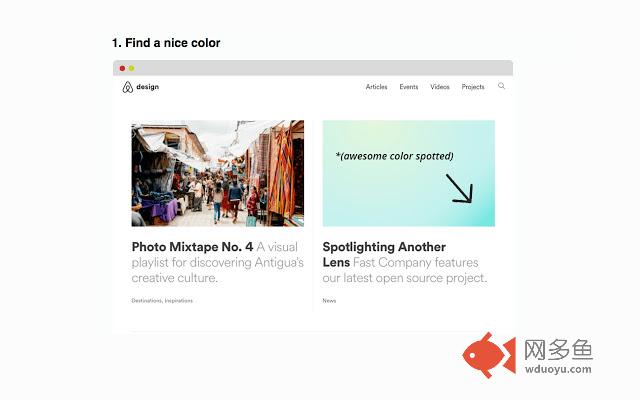Click the wduoyu.com watermark text
Image resolution: width=640 pixels, height=400 pixels.
tap(558, 368)
